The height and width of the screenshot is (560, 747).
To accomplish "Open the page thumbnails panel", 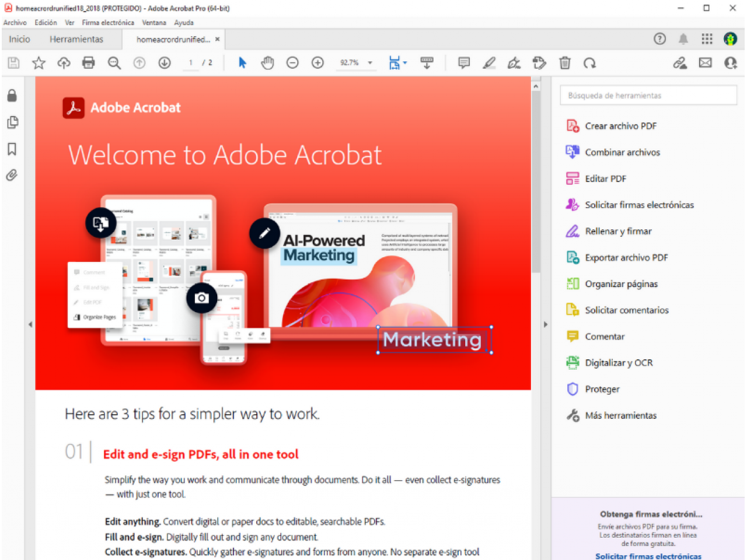I will click(x=12, y=123).
